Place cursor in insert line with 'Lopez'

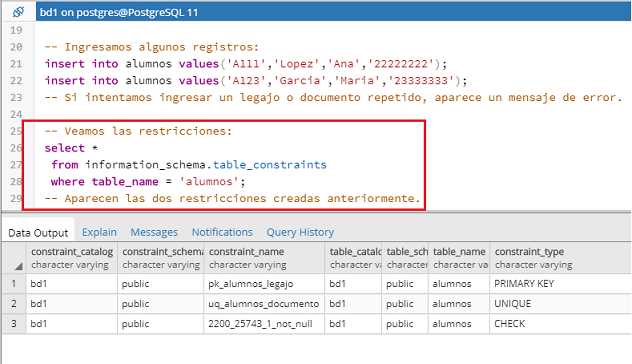coord(246,64)
